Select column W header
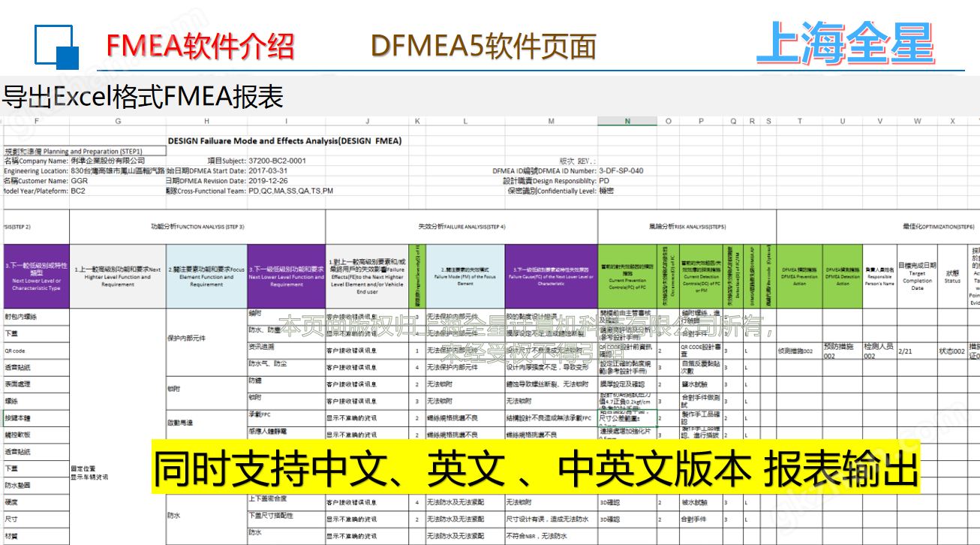 coord(917,121)
